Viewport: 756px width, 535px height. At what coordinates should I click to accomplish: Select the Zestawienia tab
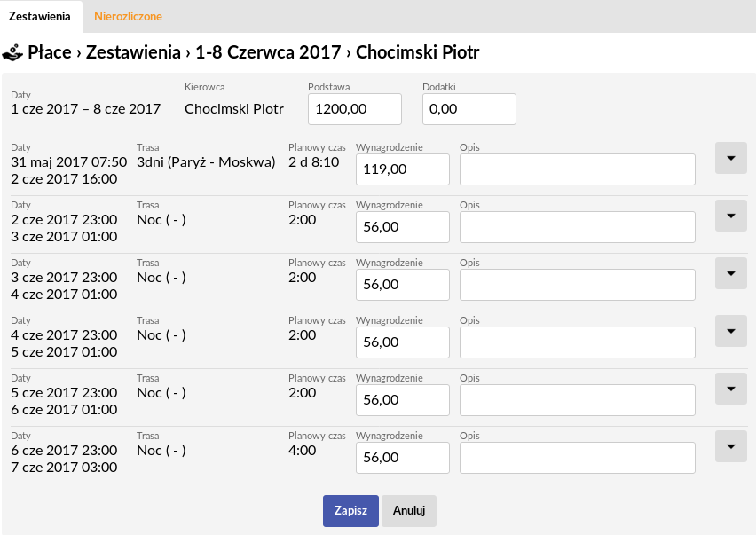[40, 16]
